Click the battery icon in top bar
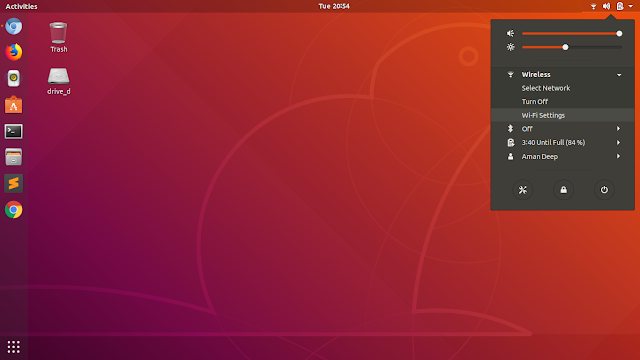The height and width of the screenshot is (360, 640). (x=620, y=6)
